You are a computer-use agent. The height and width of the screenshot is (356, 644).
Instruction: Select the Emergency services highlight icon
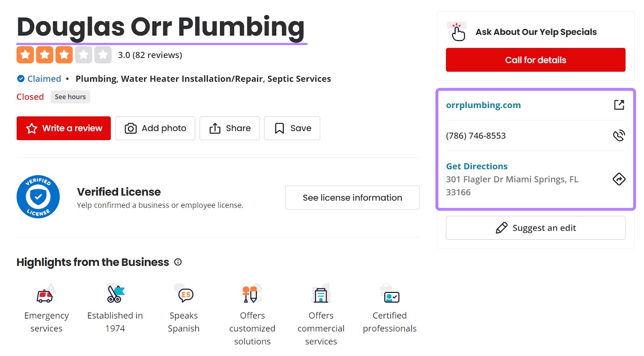[45, 295]
